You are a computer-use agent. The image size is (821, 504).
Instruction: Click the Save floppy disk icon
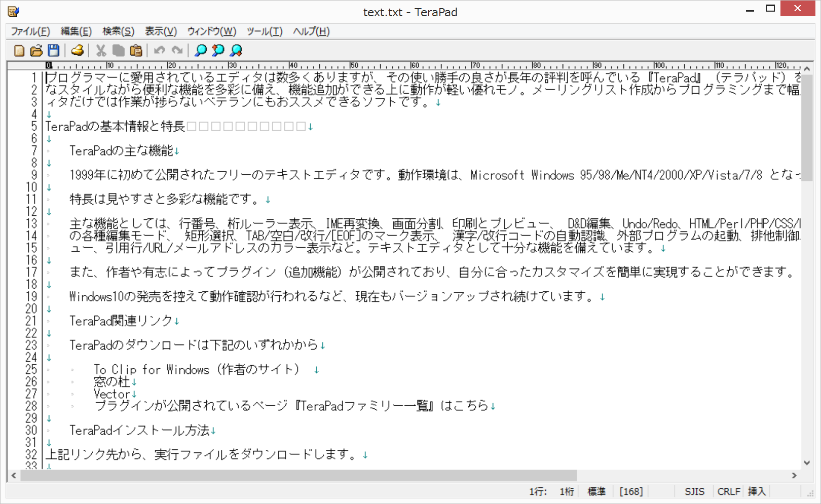[x=53, y=50]
